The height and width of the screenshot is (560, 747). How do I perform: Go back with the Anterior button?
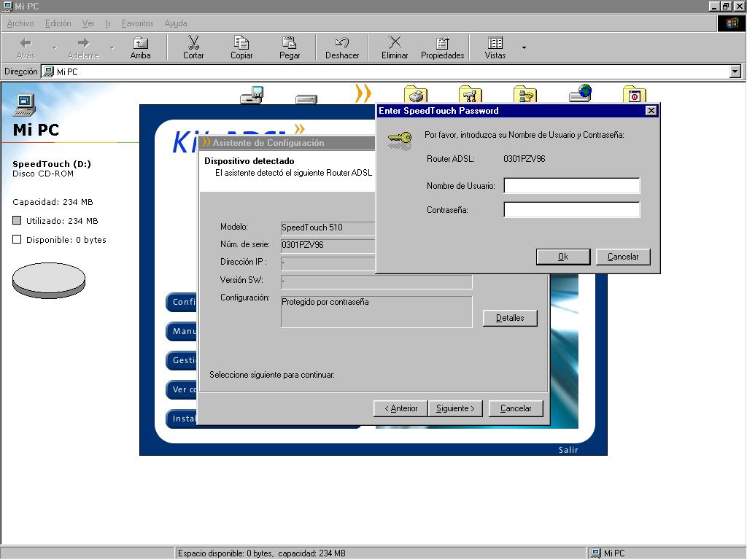[400, 408]
